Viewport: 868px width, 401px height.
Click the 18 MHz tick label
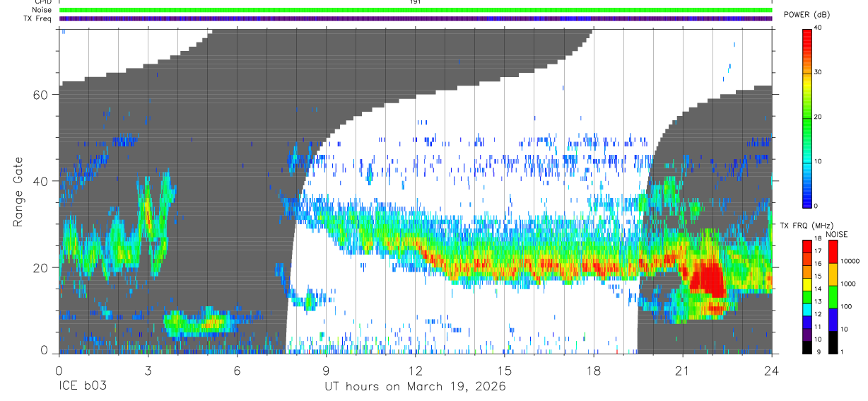(x=819, y=238)
